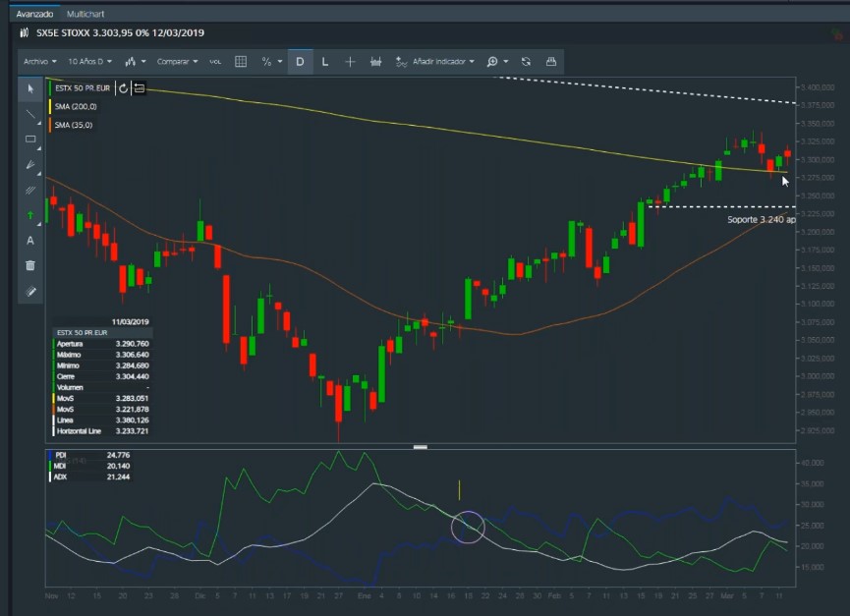850x616 pixels.
Task: Select the trend line drawing tool
Action: click(x=30, y=114)
